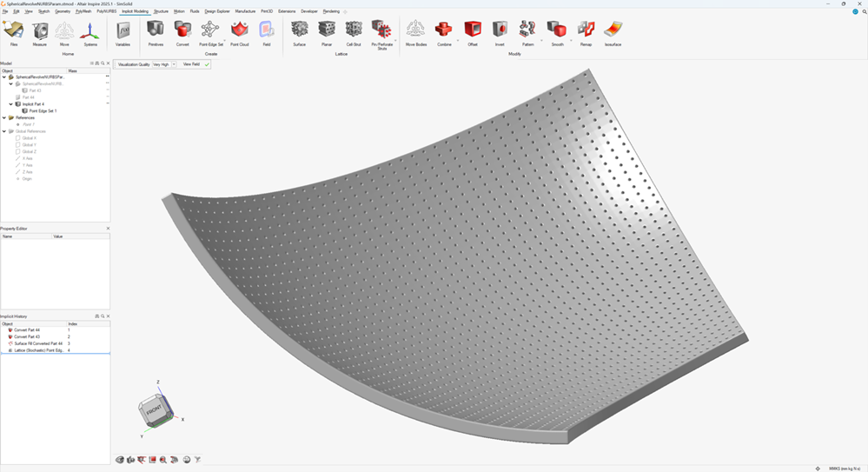The width and height of the screenshot is (868, 472).
Task: Select the Primitives tool in the ribbon
Action: click(x=156, y=31)
